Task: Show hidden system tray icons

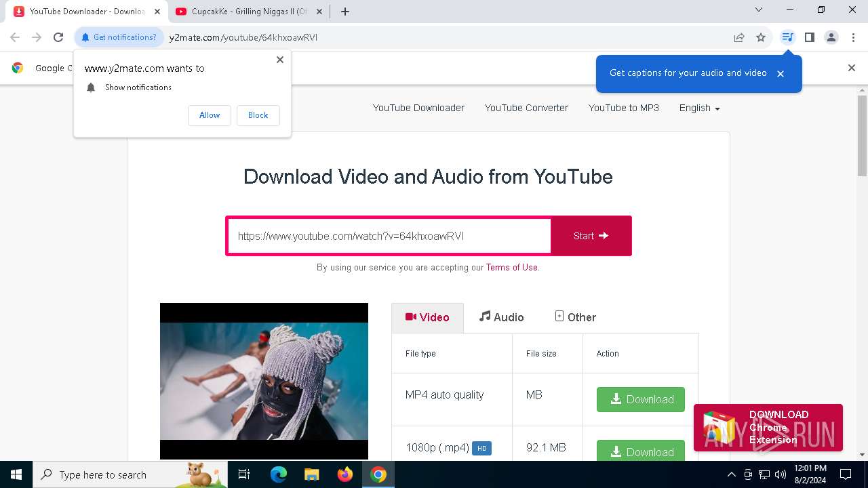Action: click(731, 474)
